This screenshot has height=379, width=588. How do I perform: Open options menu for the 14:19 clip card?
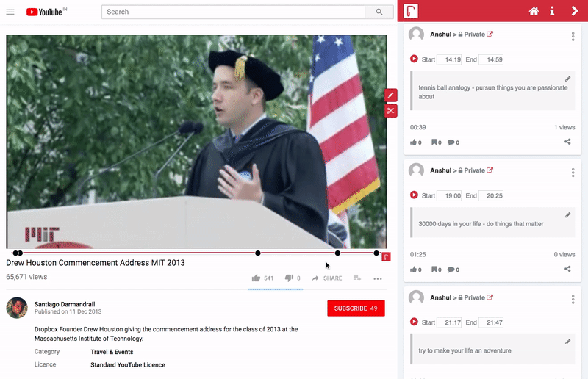573,37
